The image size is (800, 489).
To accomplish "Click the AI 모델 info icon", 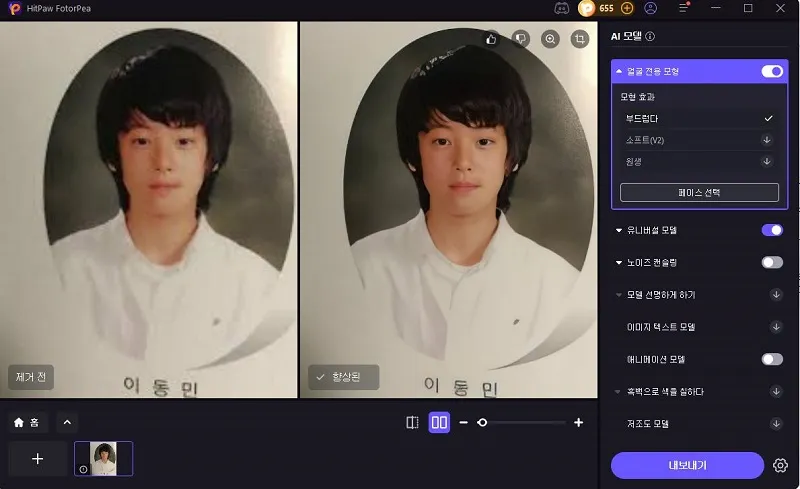I will coord(650,36).
